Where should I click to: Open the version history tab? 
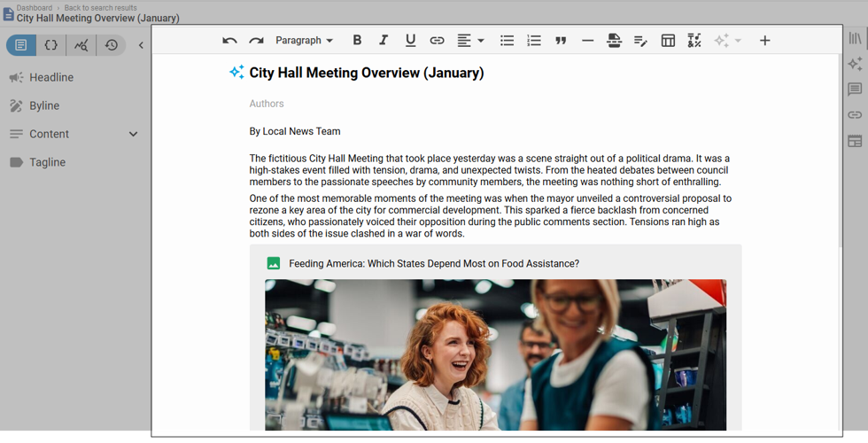pyautogui.click(x=112, y=45)
